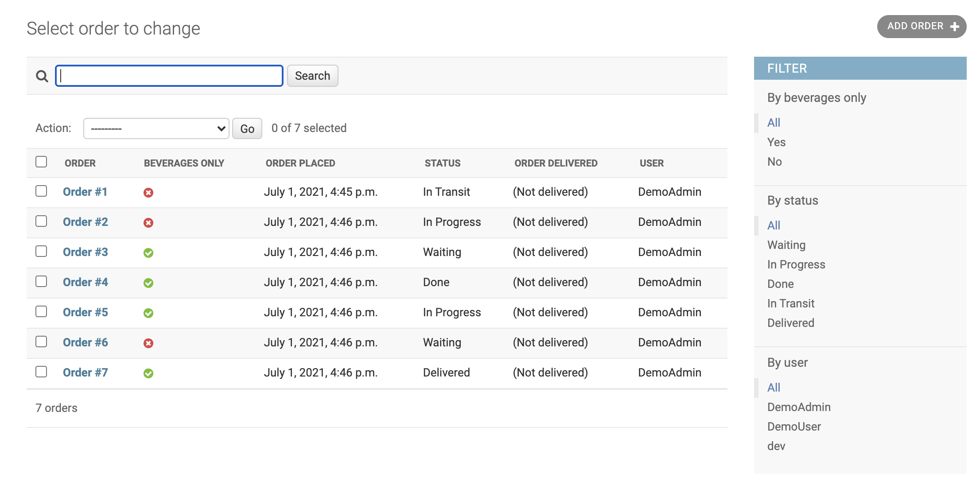The width and height of the screenshot is (980, 489).
Task: Filter status by In Progress
Action: (796, 264)
